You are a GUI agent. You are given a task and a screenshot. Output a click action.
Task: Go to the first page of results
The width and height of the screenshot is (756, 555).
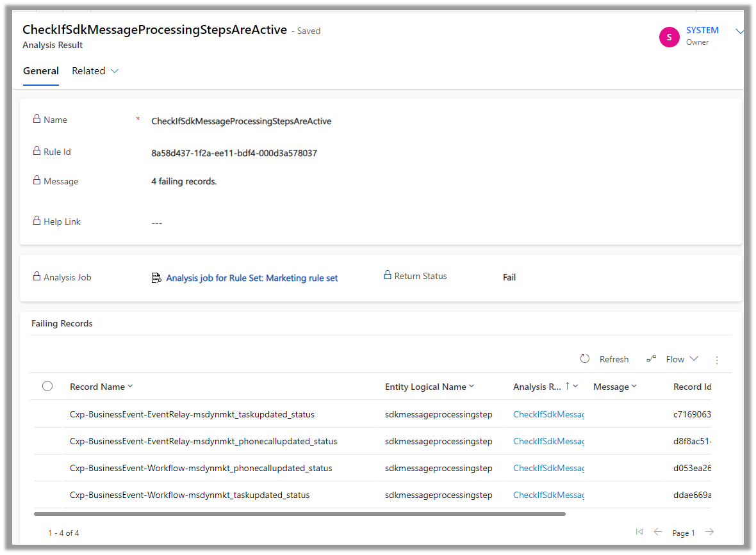[x=639, y=532]
